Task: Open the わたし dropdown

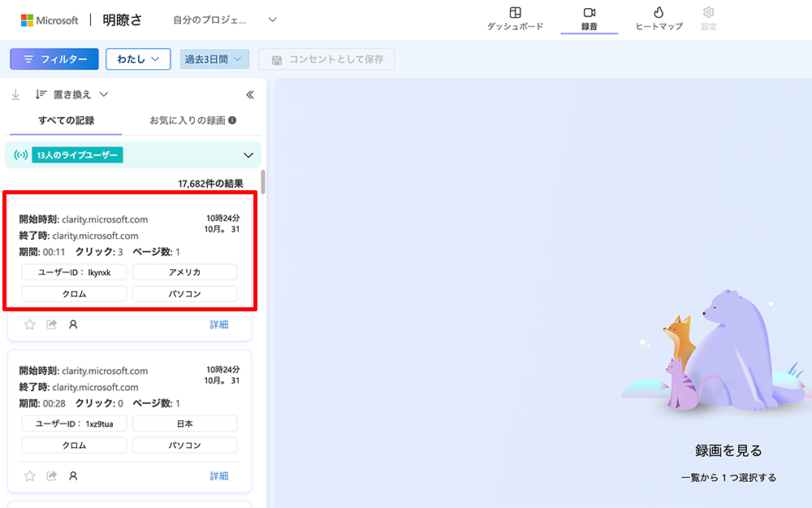Action: click(x=137, y=59)
